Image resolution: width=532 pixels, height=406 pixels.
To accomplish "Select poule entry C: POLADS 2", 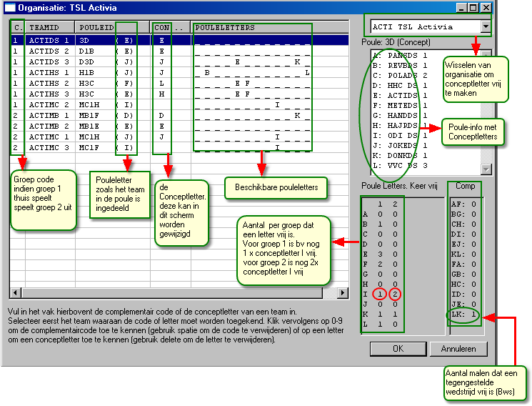I will [x=401, y=76].
